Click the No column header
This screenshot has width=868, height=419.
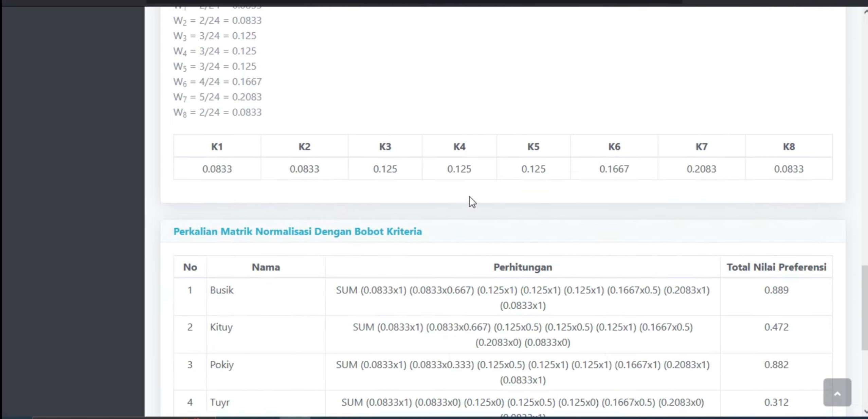coord(190,267)
